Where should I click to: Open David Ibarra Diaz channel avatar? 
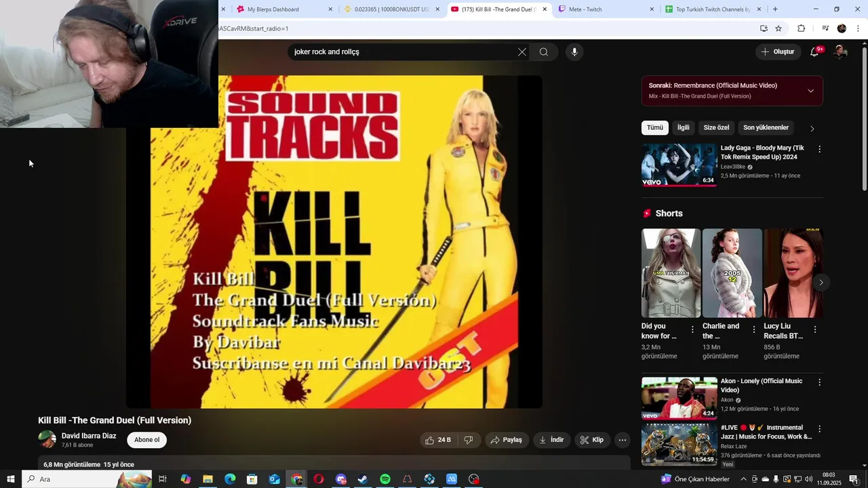47,439
